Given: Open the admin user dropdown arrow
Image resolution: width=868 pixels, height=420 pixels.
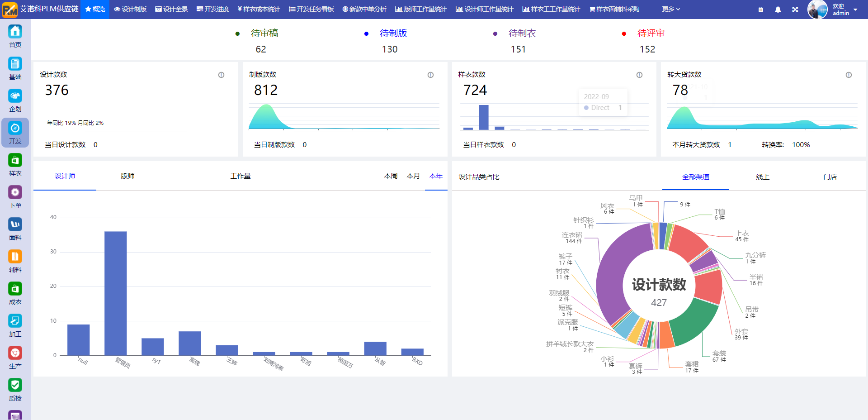Looking at the screenshot, I should click(855, 10).
